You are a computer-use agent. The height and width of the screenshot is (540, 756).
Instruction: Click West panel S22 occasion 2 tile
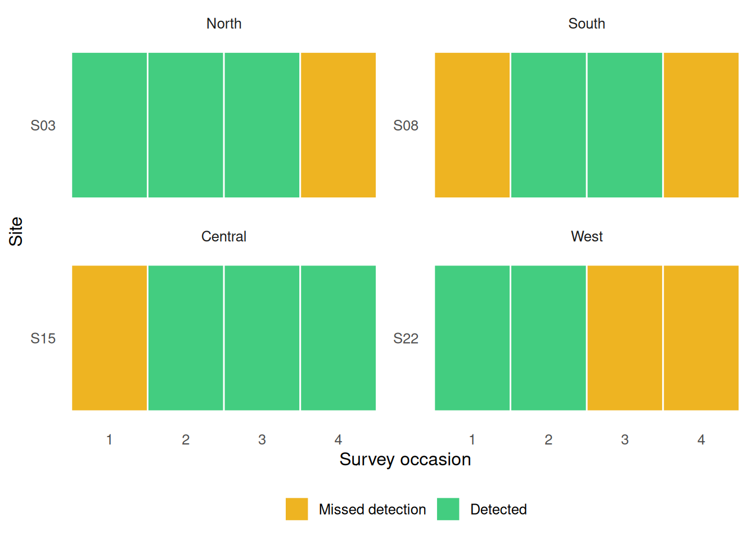click(548, 337)
